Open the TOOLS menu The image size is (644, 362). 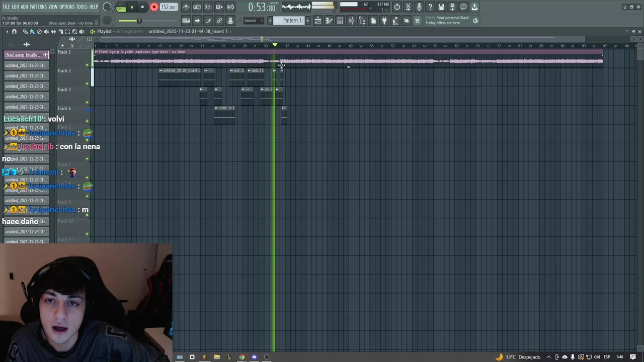[x=82, y=7]
